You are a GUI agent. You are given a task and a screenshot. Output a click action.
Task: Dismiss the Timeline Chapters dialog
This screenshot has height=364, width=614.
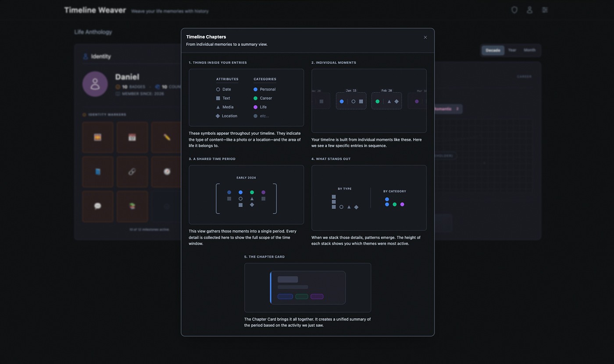[x=425, y=37]
